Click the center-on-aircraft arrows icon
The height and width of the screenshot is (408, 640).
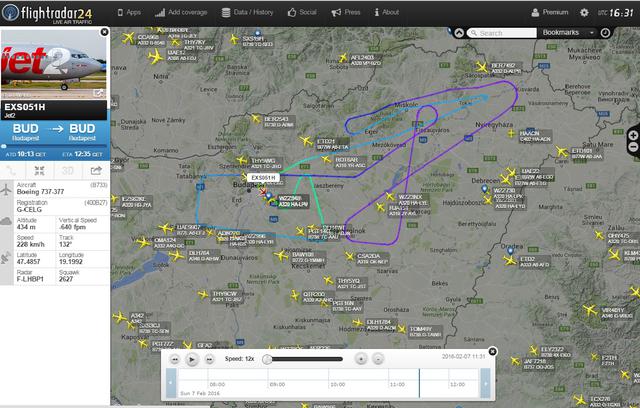(40, 171)
